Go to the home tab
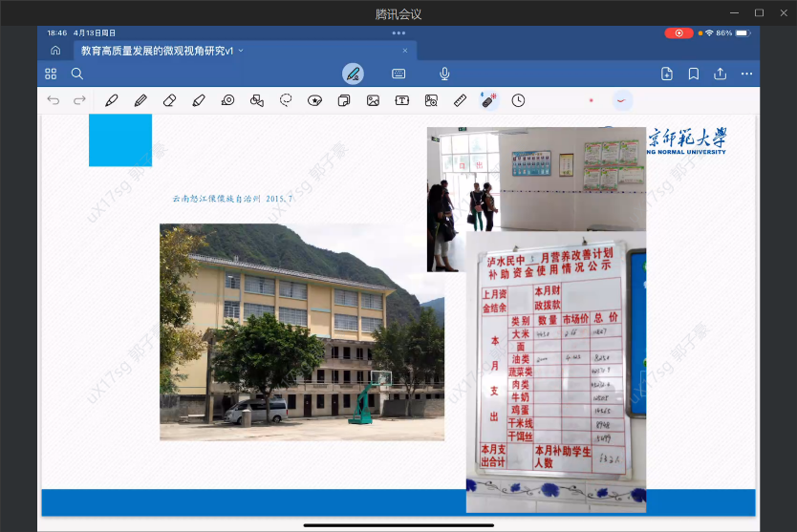 tap(55, 51)
